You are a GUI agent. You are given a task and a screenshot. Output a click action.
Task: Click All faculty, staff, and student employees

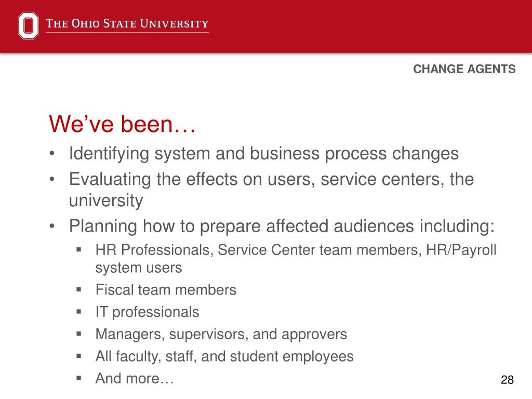(x=224, y=356)
